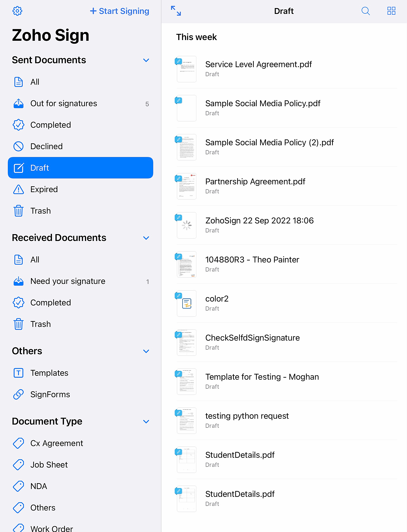Click the Sample Social Media Policy (2).pdf thumbnail

(187, 147)
